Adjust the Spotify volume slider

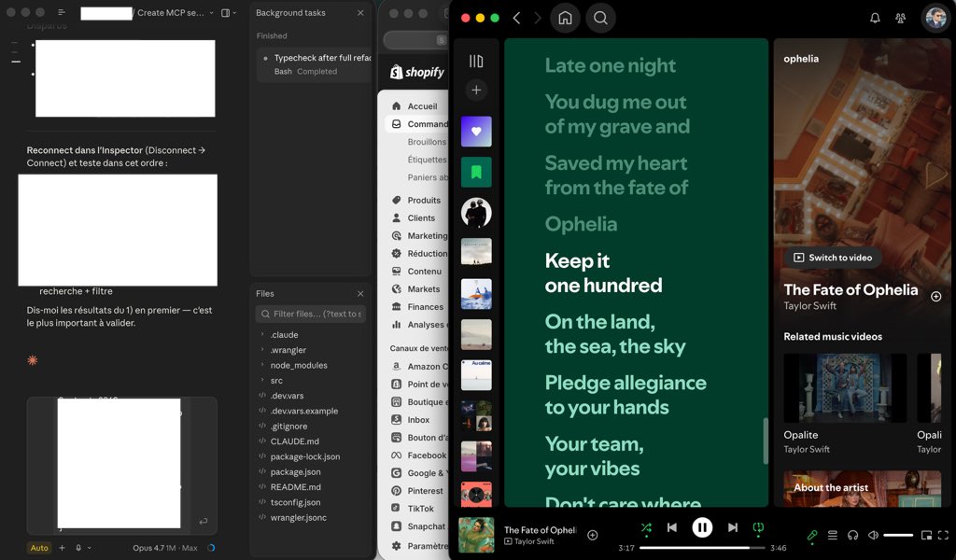coord(898,535)
